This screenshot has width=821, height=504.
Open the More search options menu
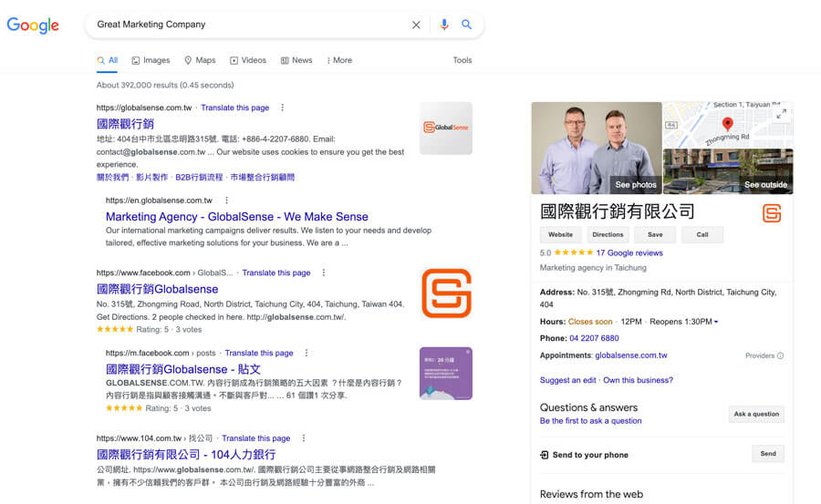pos(339,60)
